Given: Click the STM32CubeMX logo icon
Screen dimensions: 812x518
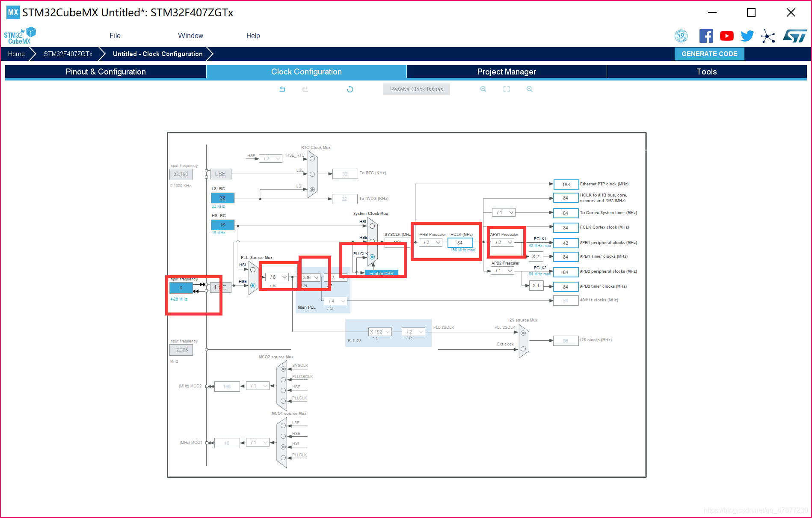Looking at the screenshot, I should click(x=20, y=36).
